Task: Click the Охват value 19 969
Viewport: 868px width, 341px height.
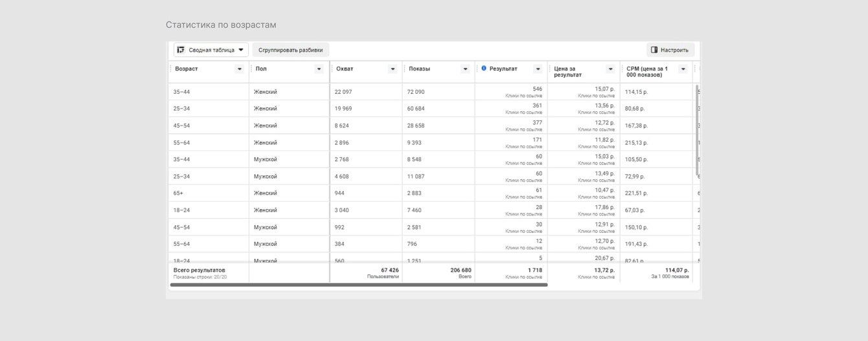Action: [x=343, y=109]
